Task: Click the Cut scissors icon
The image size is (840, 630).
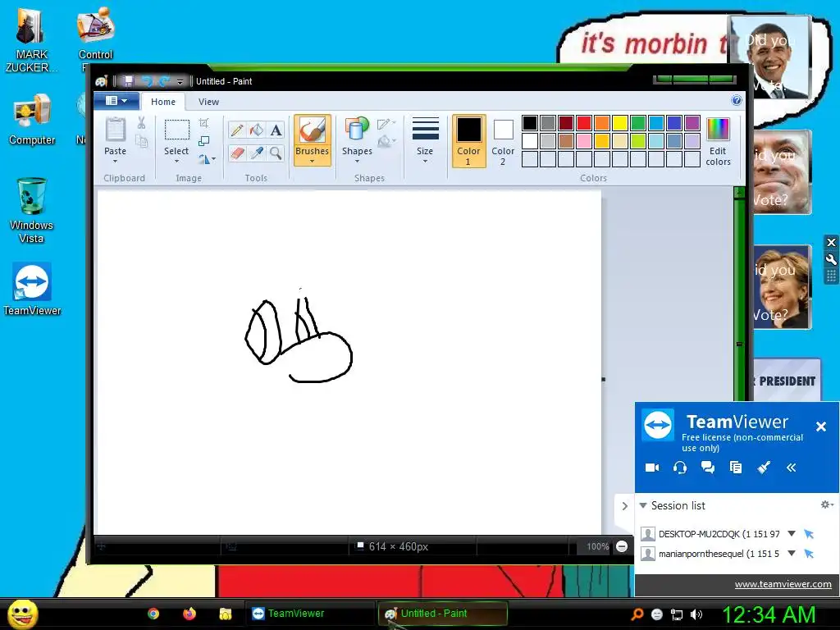Action: (x=141, y=123)
